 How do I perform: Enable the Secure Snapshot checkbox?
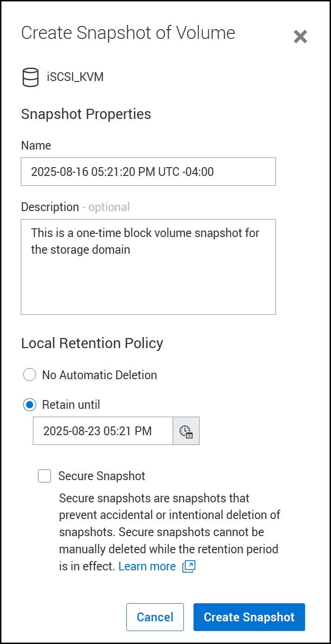point(44,476)
